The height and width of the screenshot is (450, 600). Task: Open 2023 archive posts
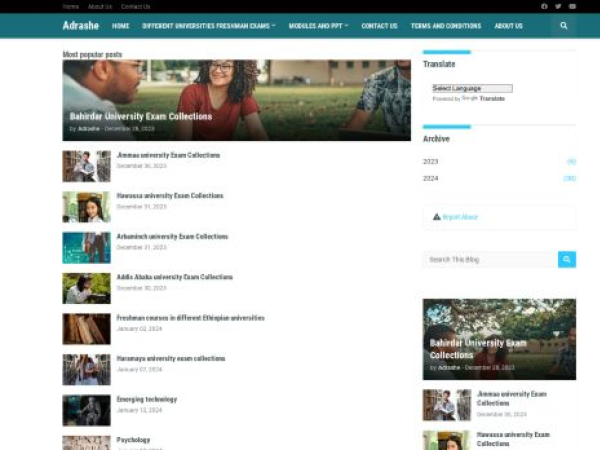click(x=431, y=161)
